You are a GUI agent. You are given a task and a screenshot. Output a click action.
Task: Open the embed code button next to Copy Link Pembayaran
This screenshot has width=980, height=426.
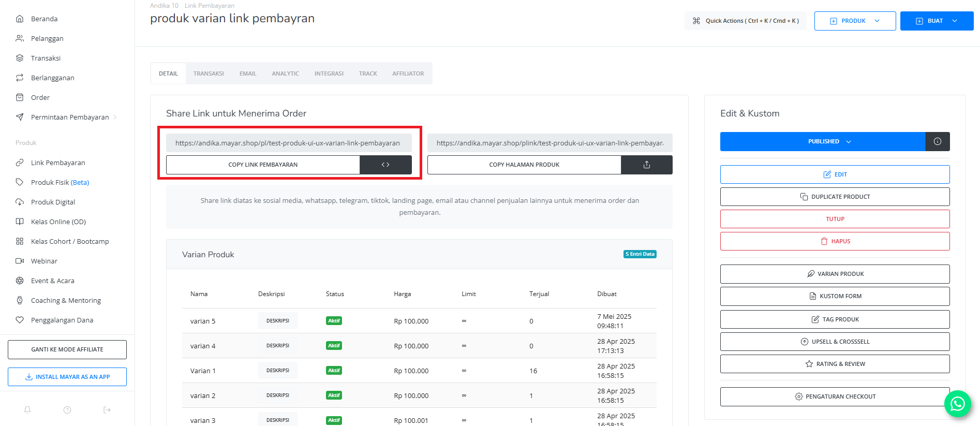pyautogui.click(x=385, y=165)
